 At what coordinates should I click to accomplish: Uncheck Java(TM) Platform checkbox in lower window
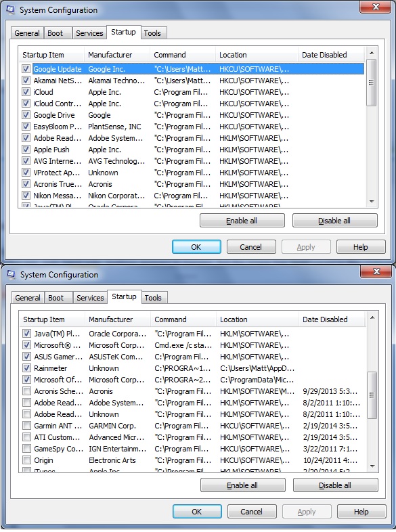[27, 334]
